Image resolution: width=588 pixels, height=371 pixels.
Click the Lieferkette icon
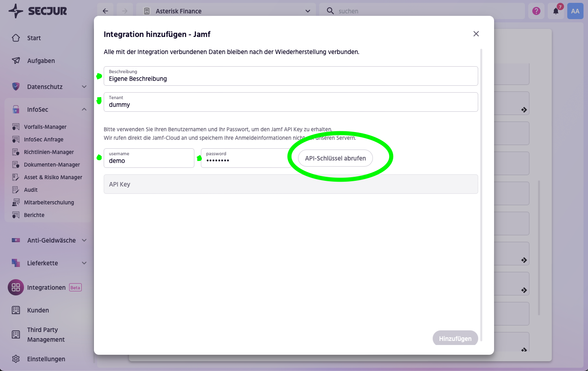point(16,263)
